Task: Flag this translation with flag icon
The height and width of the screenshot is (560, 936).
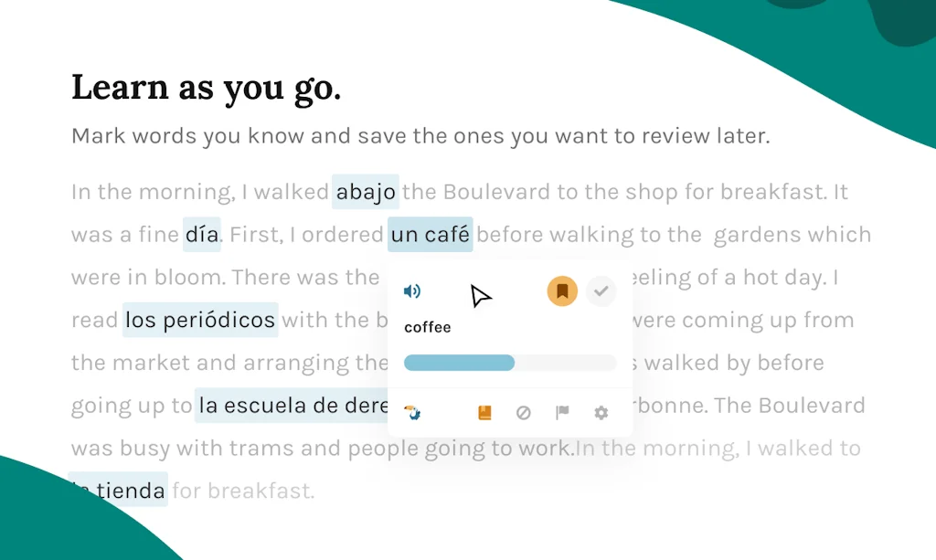Action: 562,413
